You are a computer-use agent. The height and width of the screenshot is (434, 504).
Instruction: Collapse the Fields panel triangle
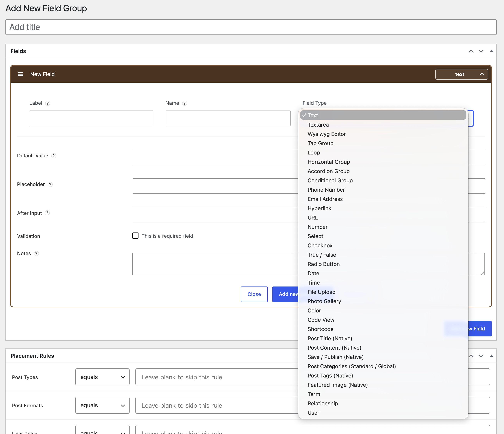(491, 51)
